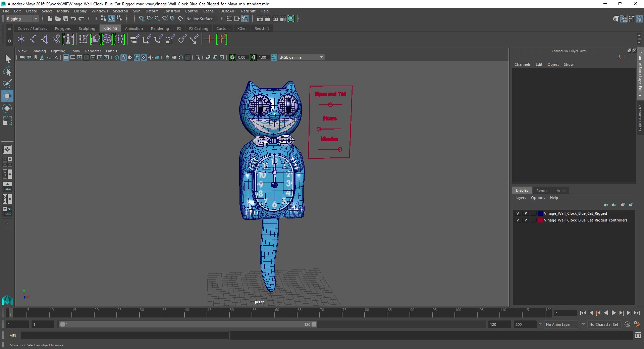Open the shelf editor gear icon

tap(9, 41)
